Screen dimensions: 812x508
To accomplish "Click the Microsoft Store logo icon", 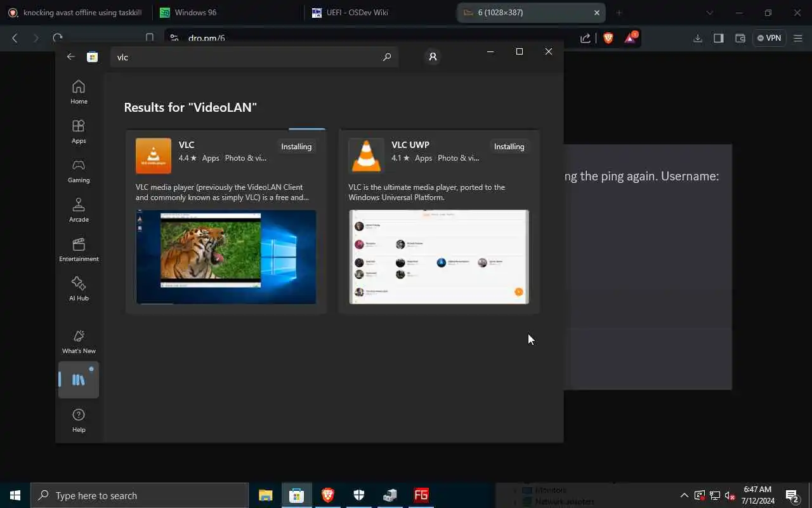I will tap(92, 57).
